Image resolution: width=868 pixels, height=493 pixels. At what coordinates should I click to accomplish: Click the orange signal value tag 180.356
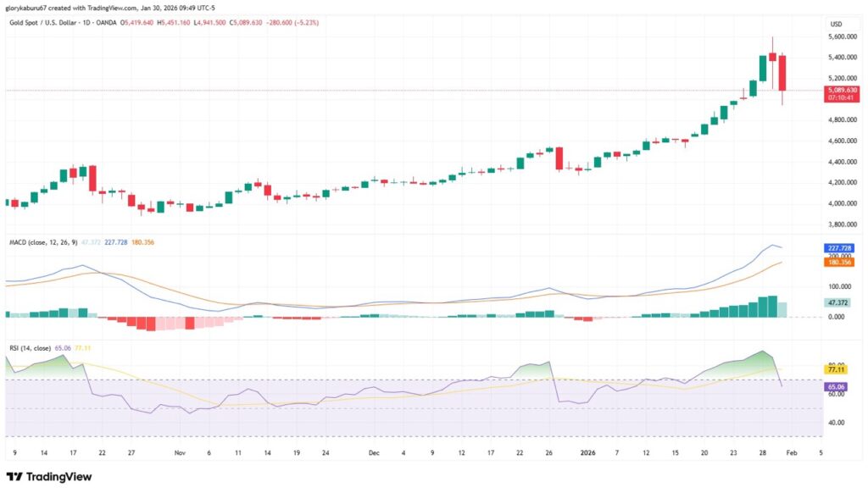tap(838, 263)
